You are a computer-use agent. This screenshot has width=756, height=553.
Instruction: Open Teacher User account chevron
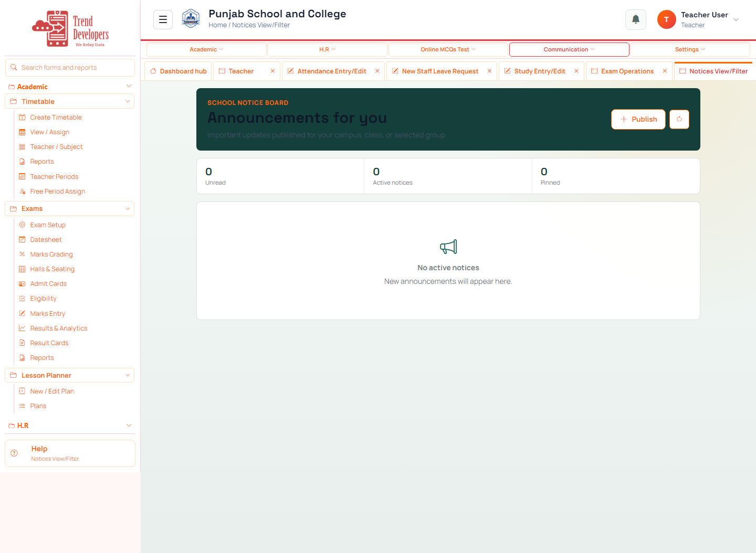click(736, 20)
